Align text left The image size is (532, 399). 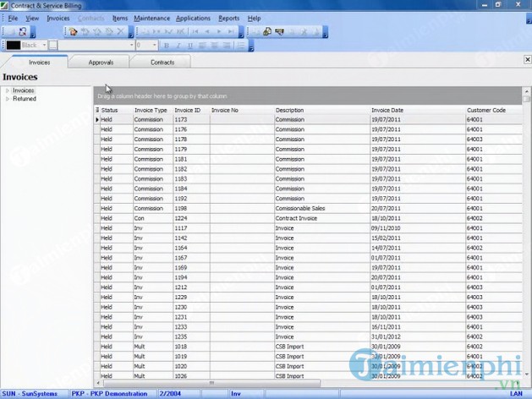[x=202, y=46]
